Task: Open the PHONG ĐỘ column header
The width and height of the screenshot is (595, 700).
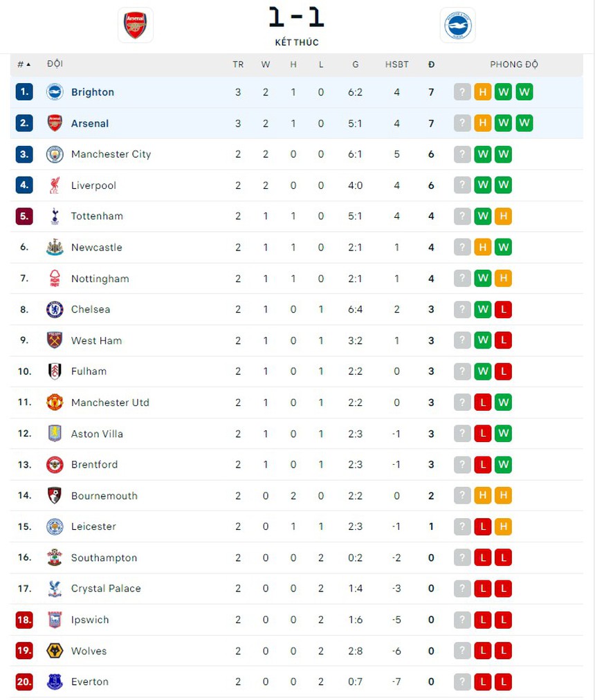Action: point(514,64)
